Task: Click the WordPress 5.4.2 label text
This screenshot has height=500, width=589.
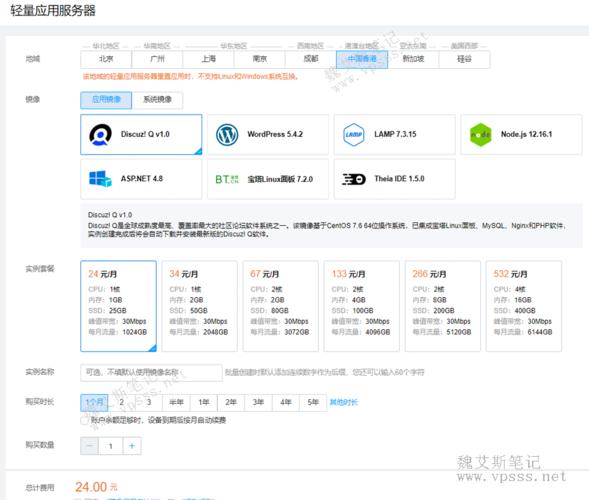Action: [275, 134]
